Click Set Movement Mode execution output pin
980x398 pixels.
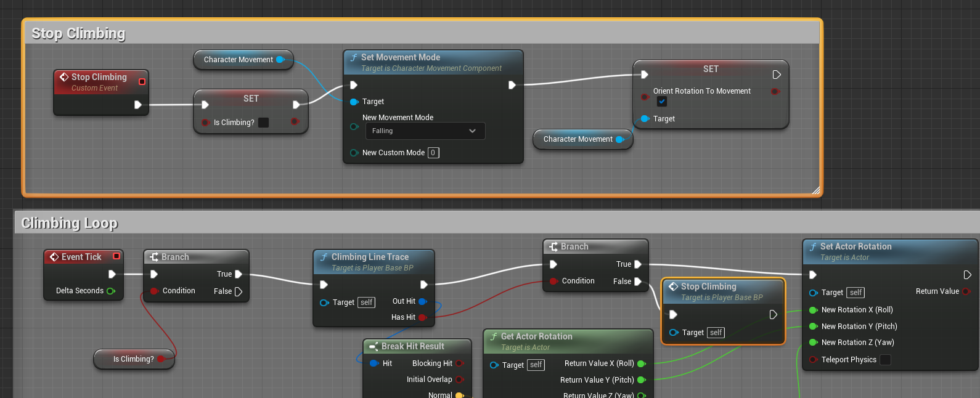coord(512,85)
